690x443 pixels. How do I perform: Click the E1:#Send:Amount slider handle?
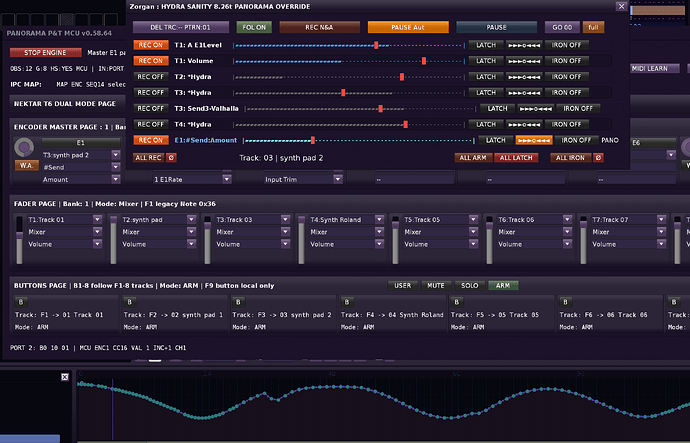pos(313,140)
